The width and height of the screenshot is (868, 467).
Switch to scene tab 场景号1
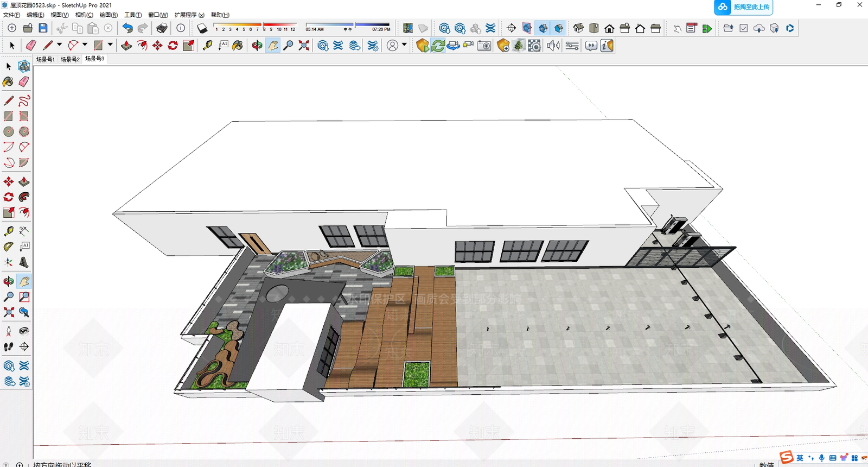[x=46, y=59]
